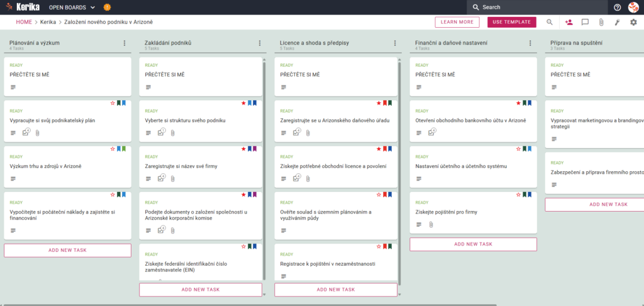Click red tag on Zaregistrujte se u Arizonského daňového úřadu
644x306 pixels.
tap(385, 103)
